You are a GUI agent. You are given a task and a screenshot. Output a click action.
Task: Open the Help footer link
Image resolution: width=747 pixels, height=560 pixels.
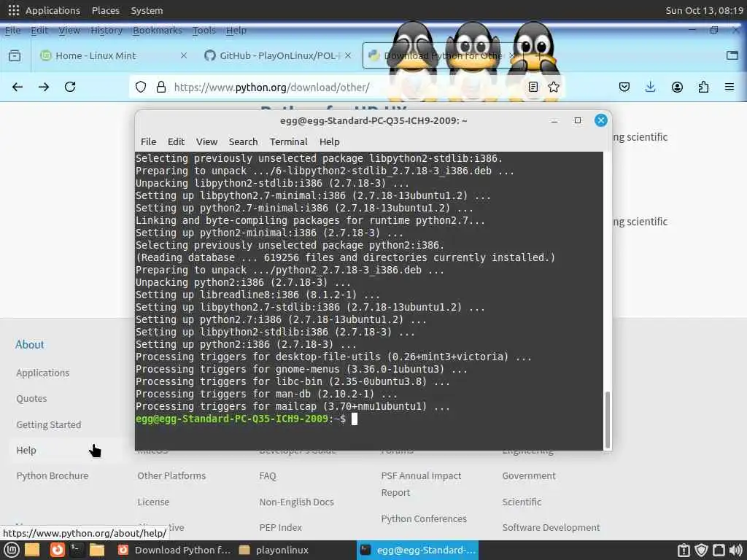click(26, 450)
